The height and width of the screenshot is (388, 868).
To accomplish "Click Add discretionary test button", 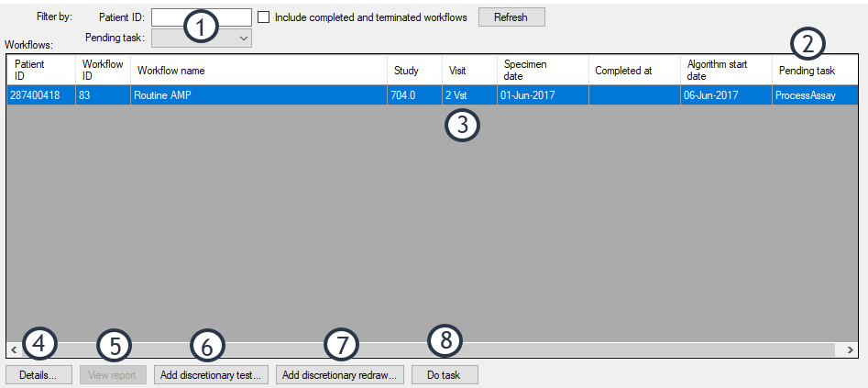I will click(x=211, y=375).
